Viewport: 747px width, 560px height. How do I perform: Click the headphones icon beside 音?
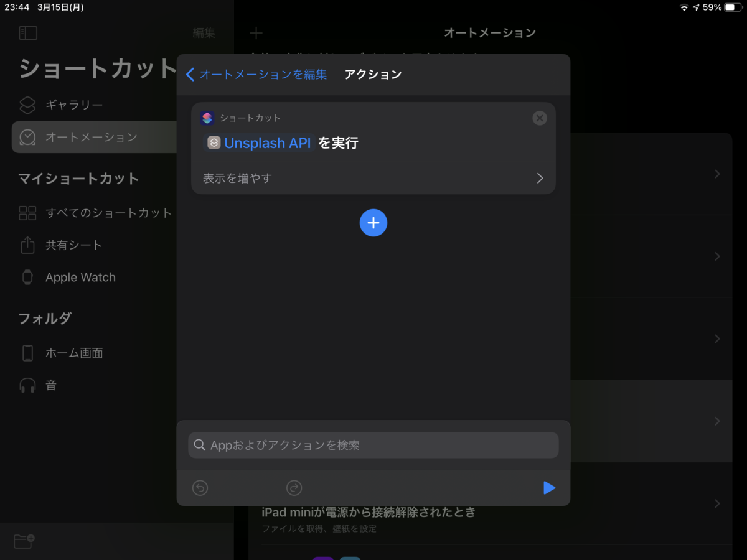pos(27,385)
